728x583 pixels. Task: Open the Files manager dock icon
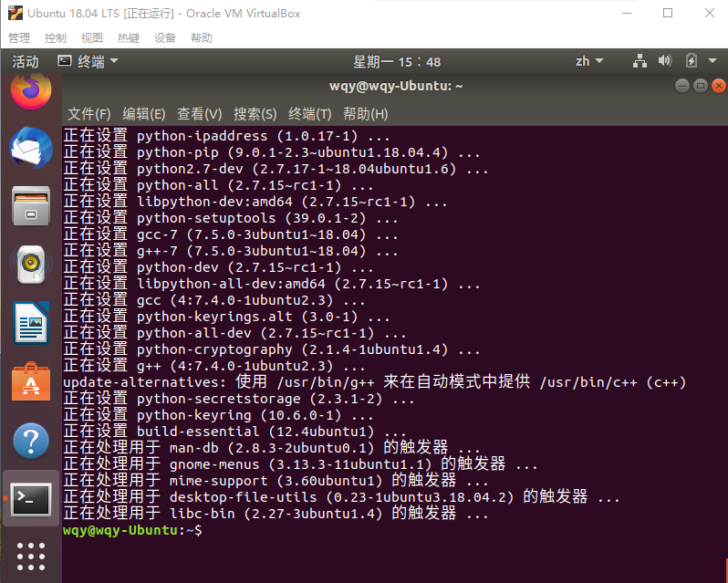click(31, 206)
